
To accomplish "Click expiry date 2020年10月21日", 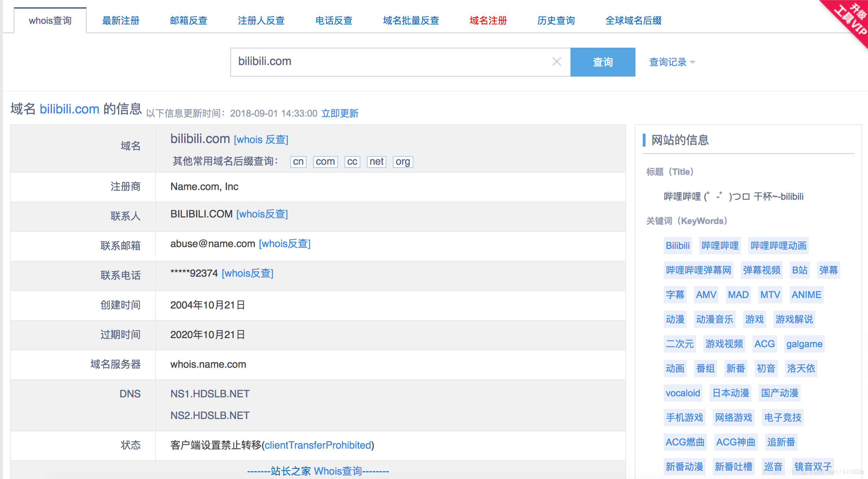I will pos(208,335).
